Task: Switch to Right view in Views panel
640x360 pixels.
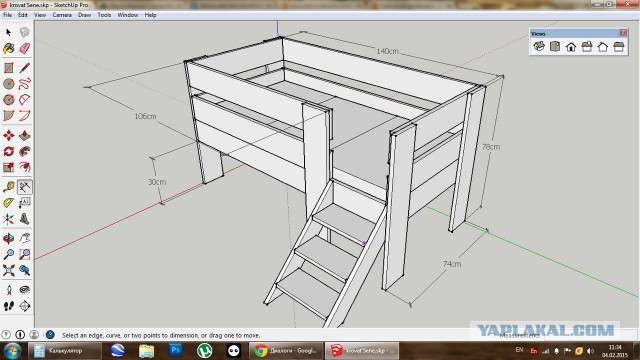Action: [x=587, y=47]
